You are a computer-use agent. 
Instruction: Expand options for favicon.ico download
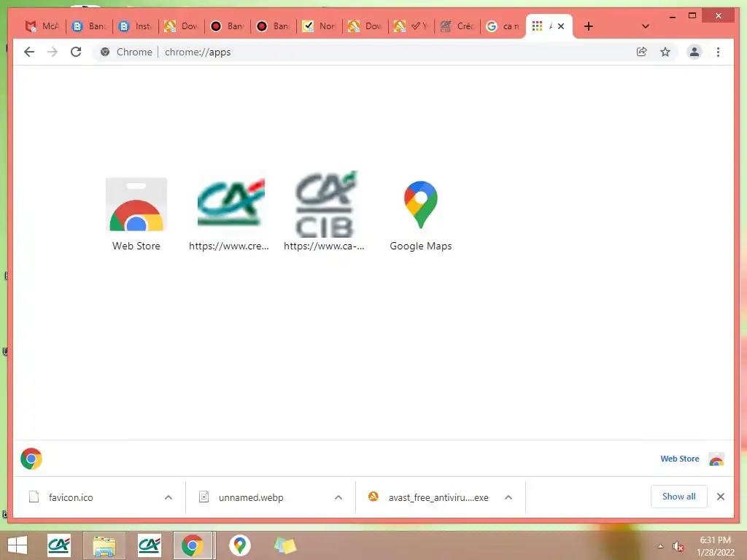click(169, 497)
